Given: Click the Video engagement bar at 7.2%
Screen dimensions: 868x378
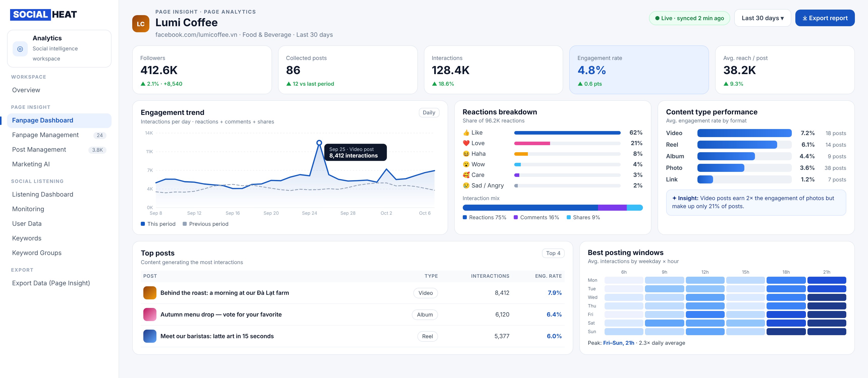Looking at the screenshot, I should coord(744,133).
